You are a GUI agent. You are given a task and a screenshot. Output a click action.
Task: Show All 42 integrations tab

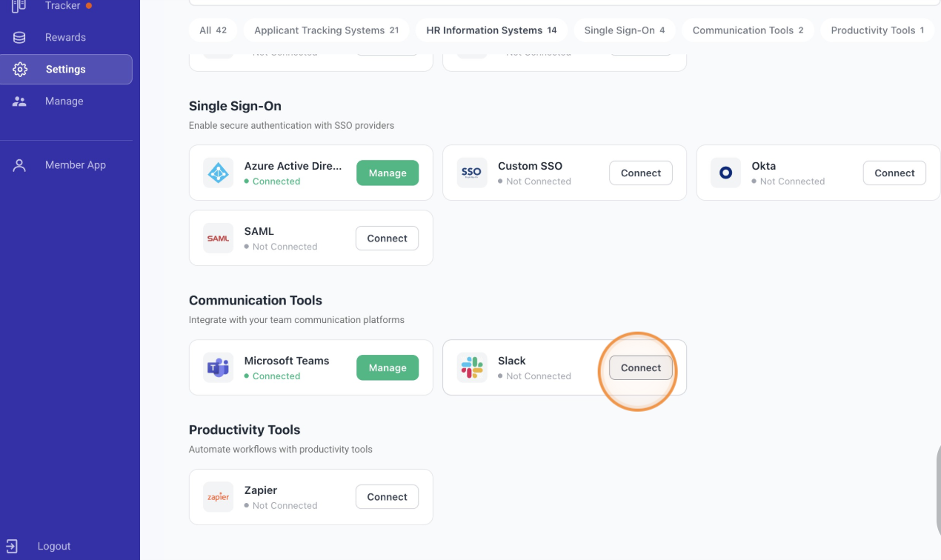213,30
